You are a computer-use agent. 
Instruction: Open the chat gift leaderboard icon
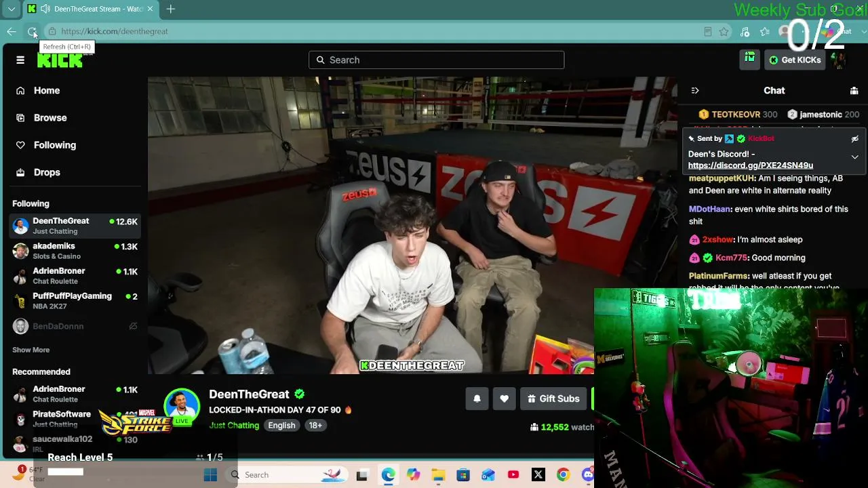[854, 91]
